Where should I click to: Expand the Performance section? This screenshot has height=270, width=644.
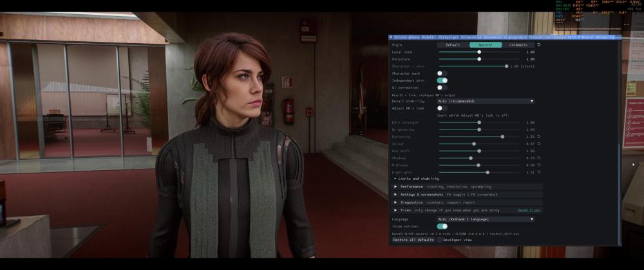(468, 187)
